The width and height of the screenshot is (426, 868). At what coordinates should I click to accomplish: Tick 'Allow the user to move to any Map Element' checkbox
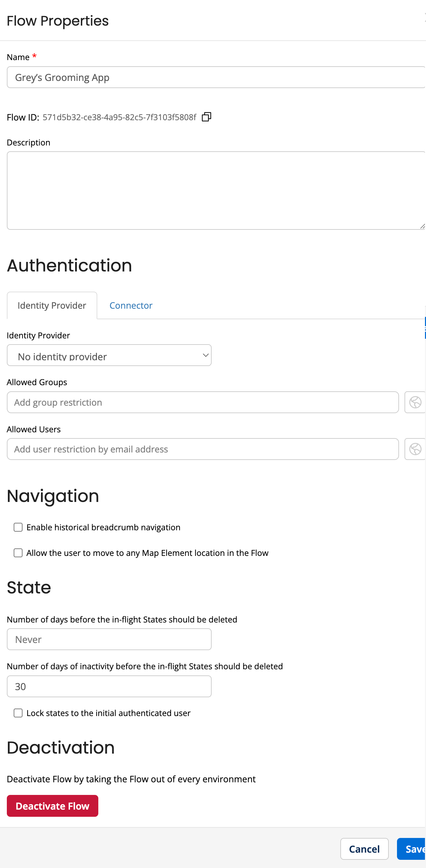pos(18,553)
